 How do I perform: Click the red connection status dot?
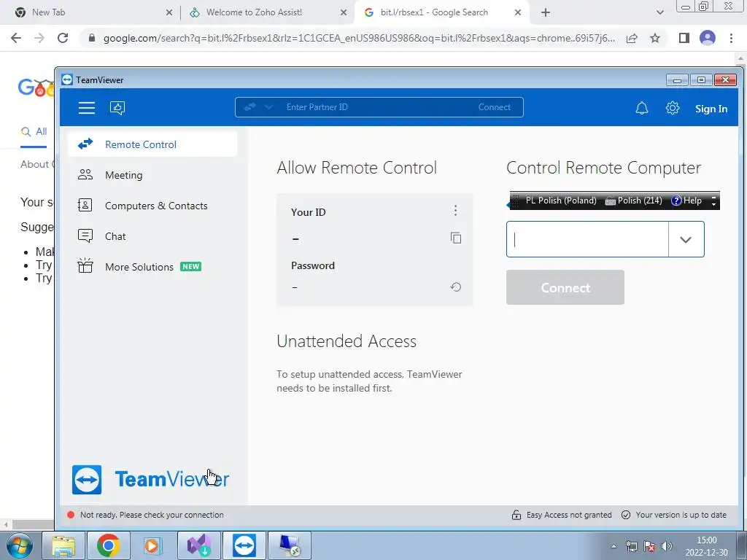coord(71,515)
